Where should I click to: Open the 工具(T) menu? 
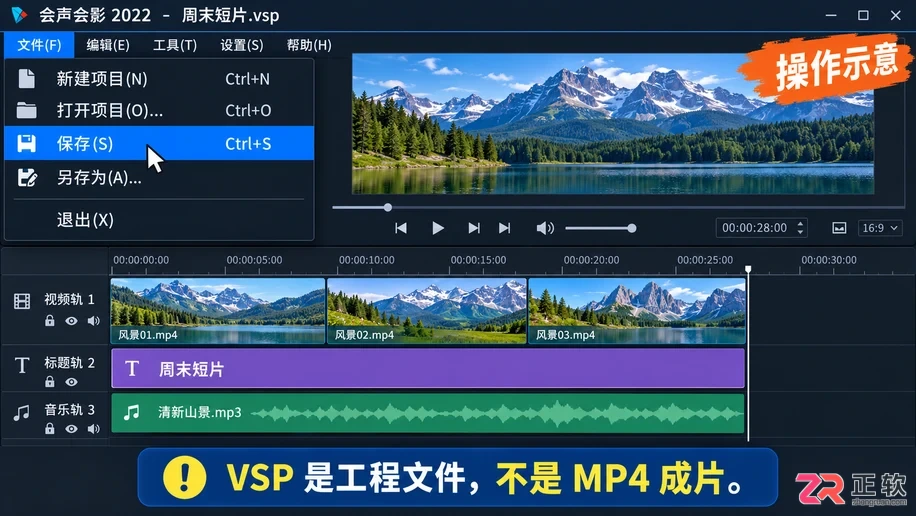click(x=175, y=45)
